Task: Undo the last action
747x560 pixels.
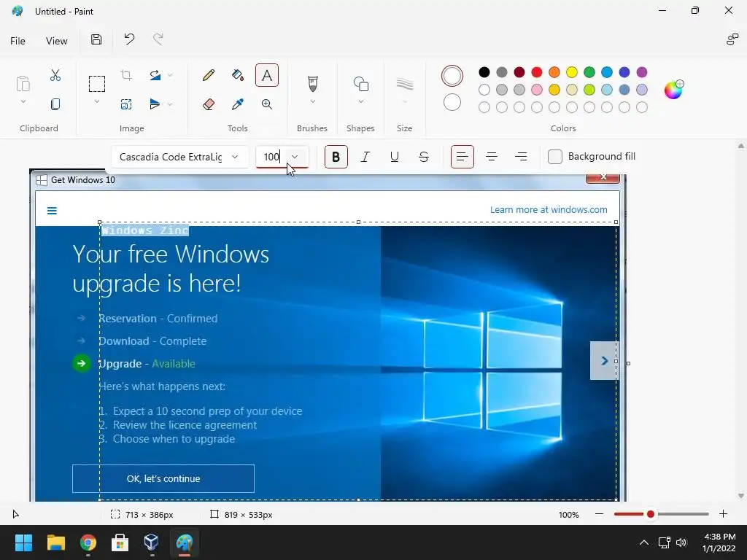Action: [x=129, y=39]
